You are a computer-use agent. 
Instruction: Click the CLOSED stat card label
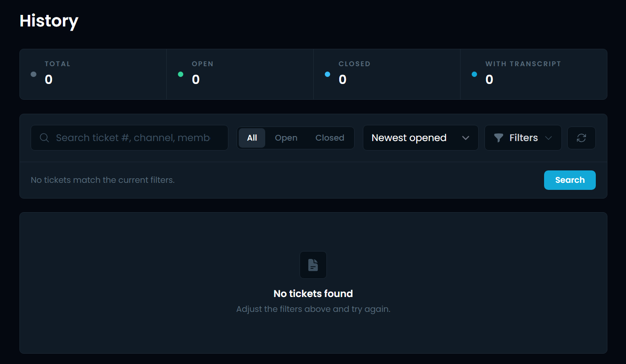tap(355, 64)
